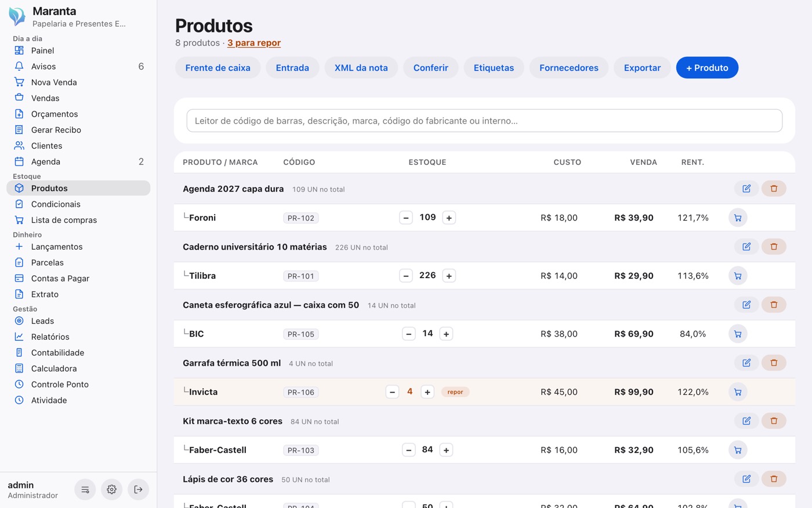Add a new product with + Produto
This screenshot has height=508, width=812.
(x=707, y=68)
